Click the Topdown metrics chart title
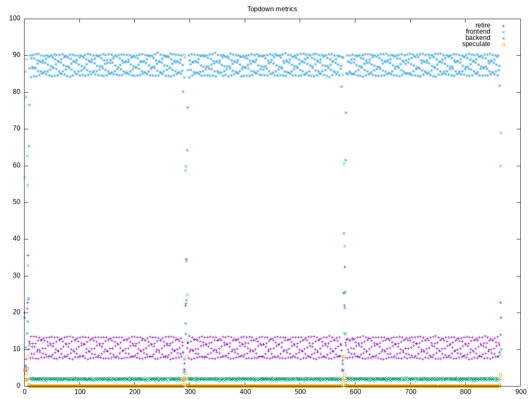532x399 pixels. [272, 9]
